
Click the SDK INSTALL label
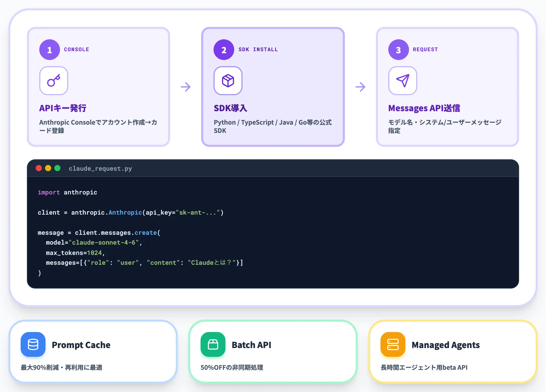[258, 49]
